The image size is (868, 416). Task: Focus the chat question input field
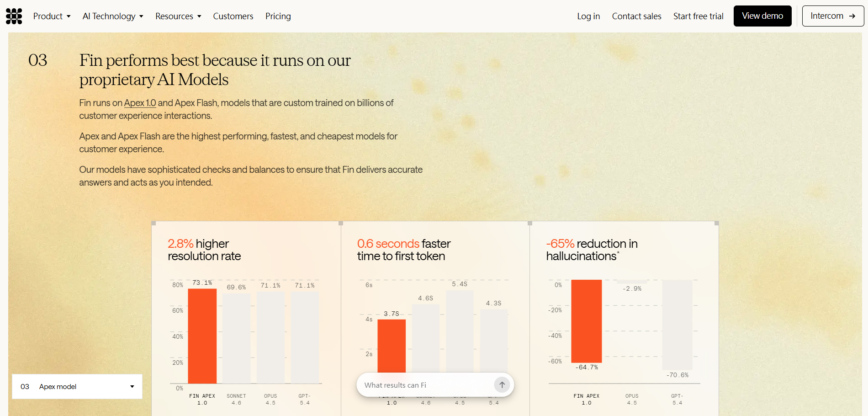click(x=428, y=385)
